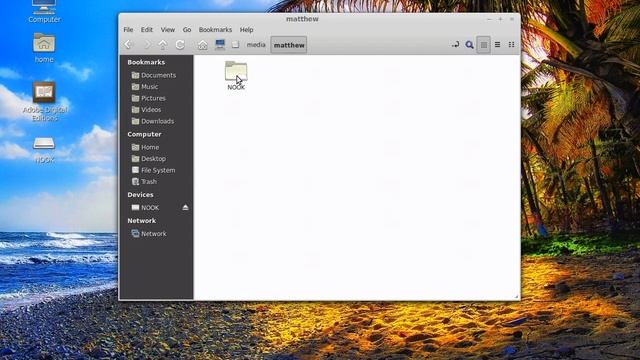Open the Edit menu
This screenshot has width=640, height=360.
point(147,30)
